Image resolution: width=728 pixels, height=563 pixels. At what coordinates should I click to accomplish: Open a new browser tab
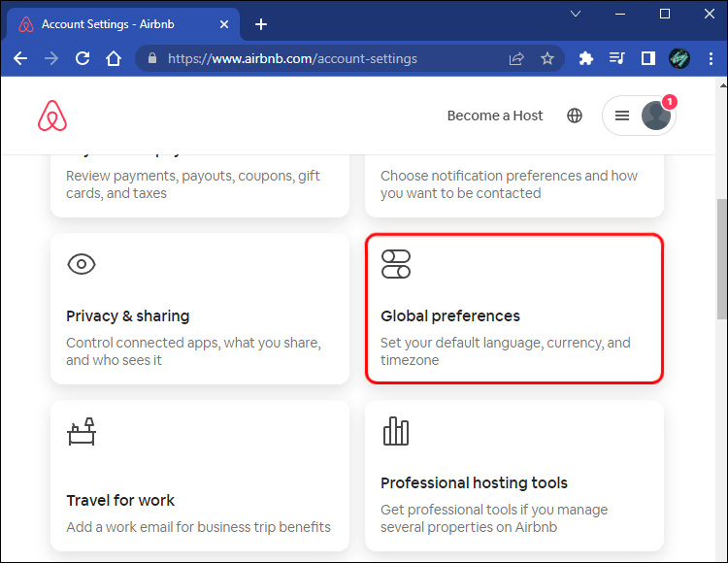coord(260,24)
